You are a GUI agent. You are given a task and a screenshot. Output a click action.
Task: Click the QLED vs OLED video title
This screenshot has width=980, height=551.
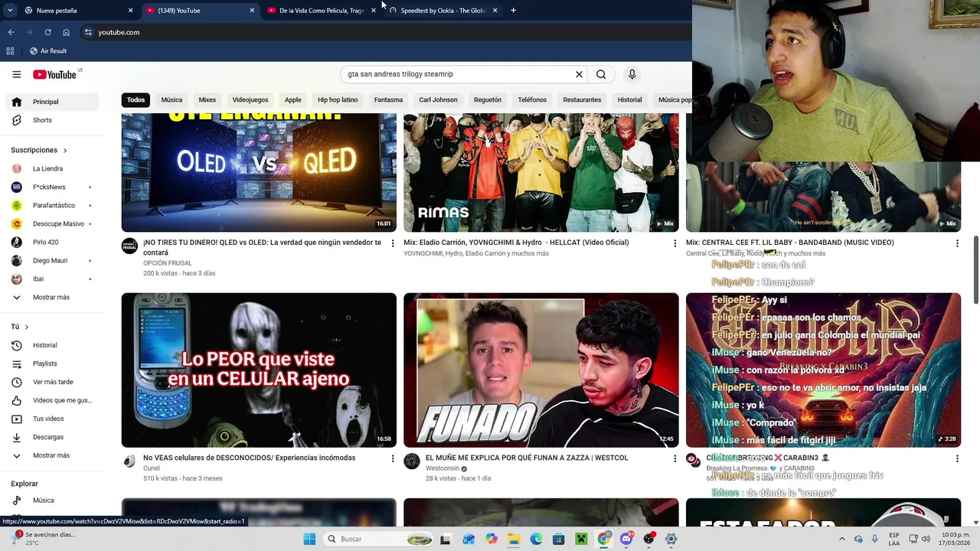(x=262, y=247)
